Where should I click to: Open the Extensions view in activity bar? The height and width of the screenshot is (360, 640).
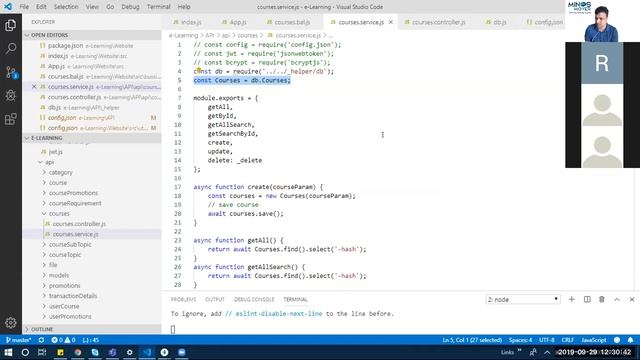(x=11, y=119)
